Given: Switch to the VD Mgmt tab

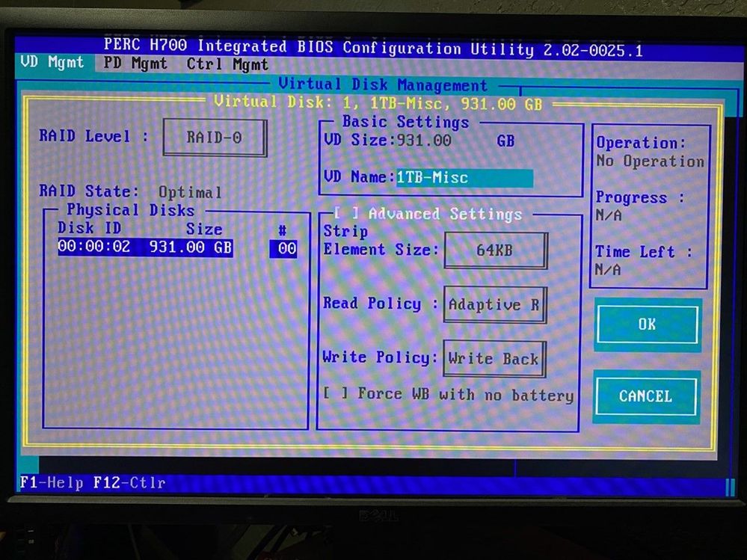Looking at the screenshot, I should pyautogui.click(x=52, y=62).
